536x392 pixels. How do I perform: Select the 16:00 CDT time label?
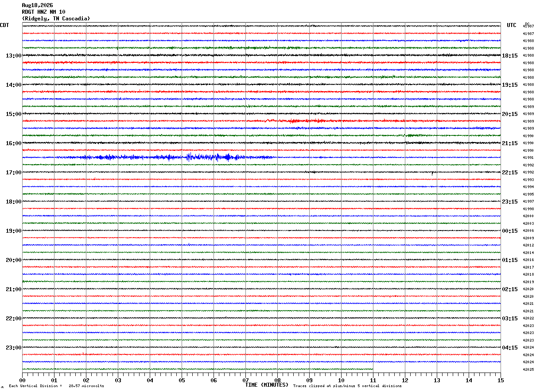tap(13, 143)
